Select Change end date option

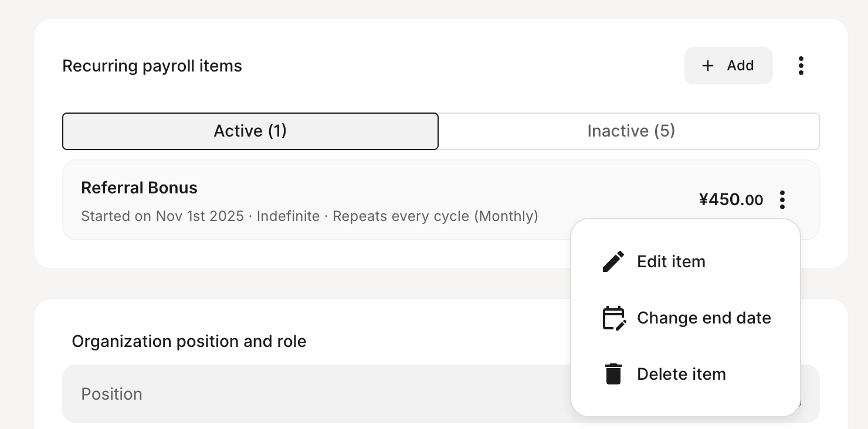pos(704,318)
